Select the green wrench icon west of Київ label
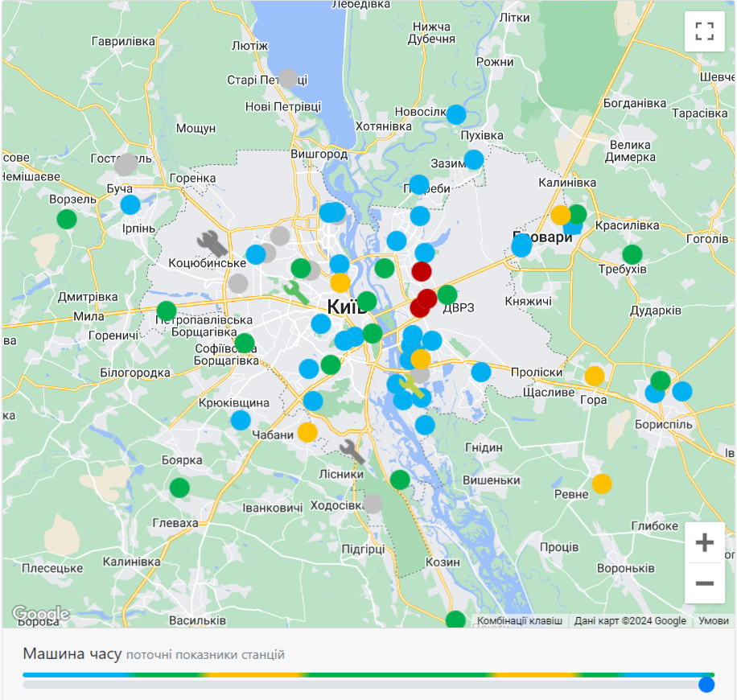This screenshot has height=700, width=737. 296,292
